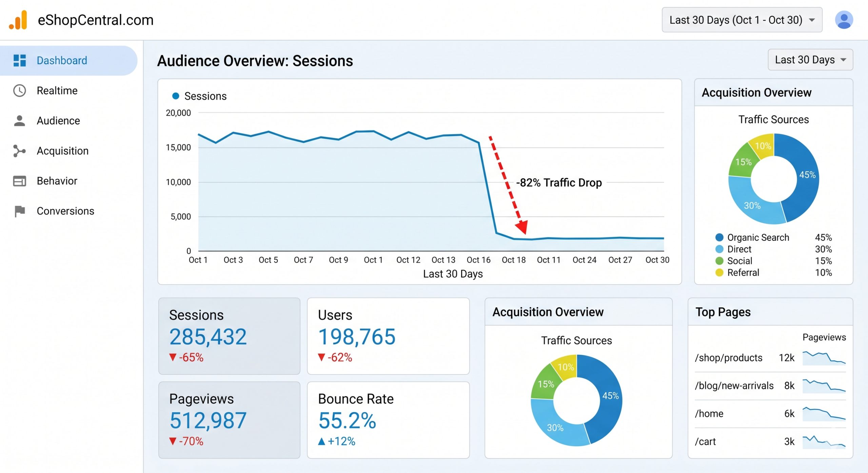Expand the Last 30 Days chart dropdown
The image size is (868, 473).
pyautogui.click(x=810, y=60)
